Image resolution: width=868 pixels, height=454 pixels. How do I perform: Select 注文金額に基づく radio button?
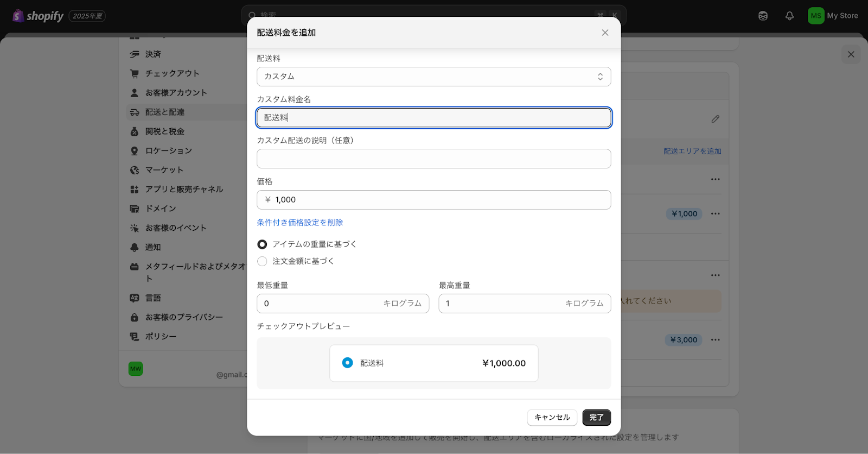click(x=262, y=261)
